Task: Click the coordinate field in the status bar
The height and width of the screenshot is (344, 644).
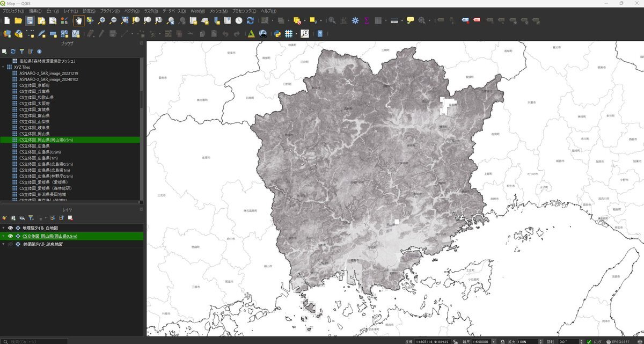Action: 433,341
